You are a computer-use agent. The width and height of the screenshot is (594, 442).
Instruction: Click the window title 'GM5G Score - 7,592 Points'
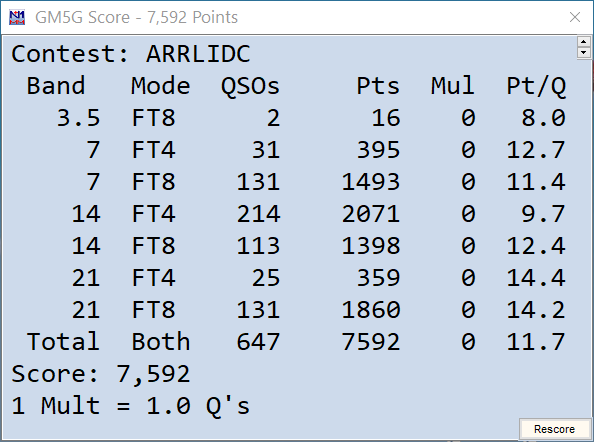(x=136, y=17)
